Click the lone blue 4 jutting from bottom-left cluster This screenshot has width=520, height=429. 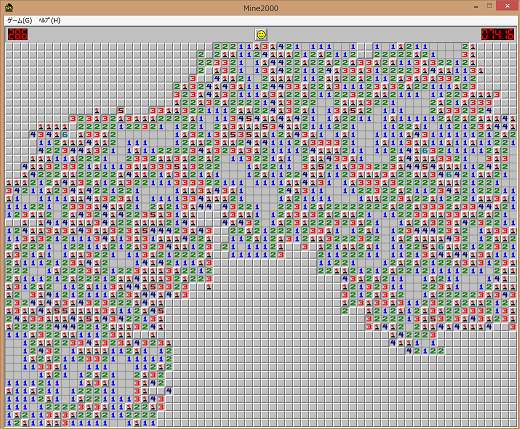coord(169,391)
